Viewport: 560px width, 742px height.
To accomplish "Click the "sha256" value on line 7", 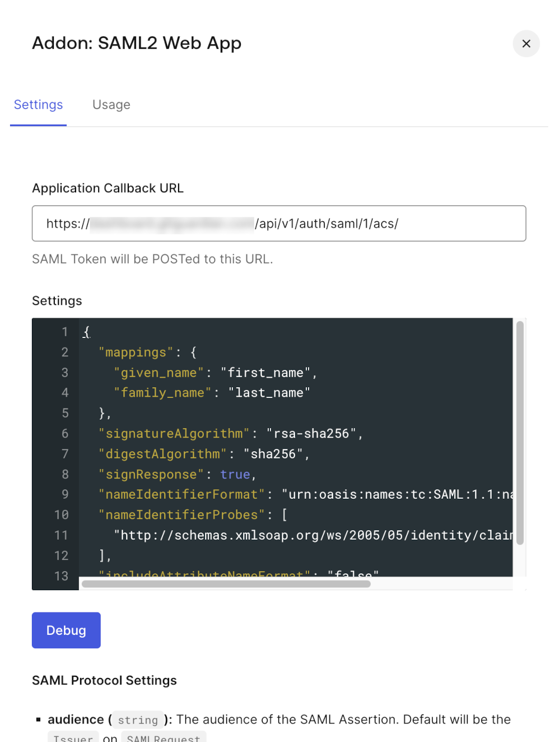I will tap(273, 454).
